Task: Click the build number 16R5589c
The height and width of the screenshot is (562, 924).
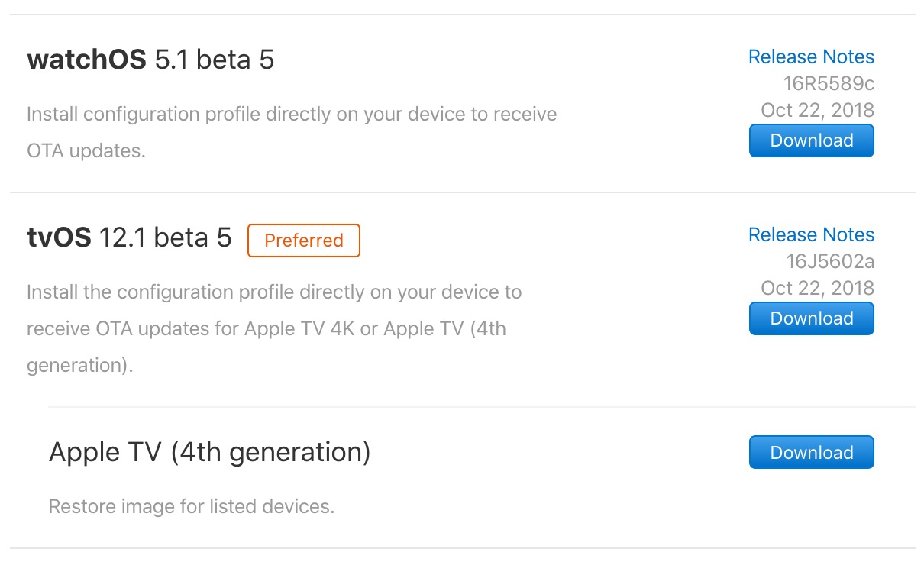Action: (x=829, y=84)
